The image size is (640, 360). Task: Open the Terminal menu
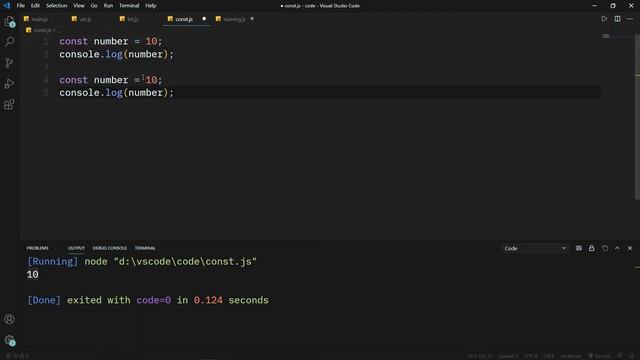[x=129, y=6]
